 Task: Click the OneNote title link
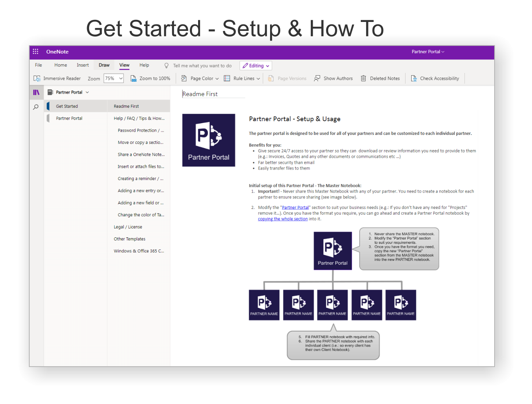coord(57,52)
